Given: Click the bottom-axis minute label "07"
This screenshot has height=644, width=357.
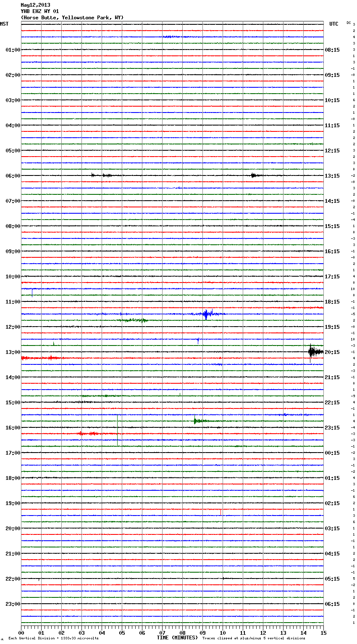Looking at the screenshot, I should [162, 633].
